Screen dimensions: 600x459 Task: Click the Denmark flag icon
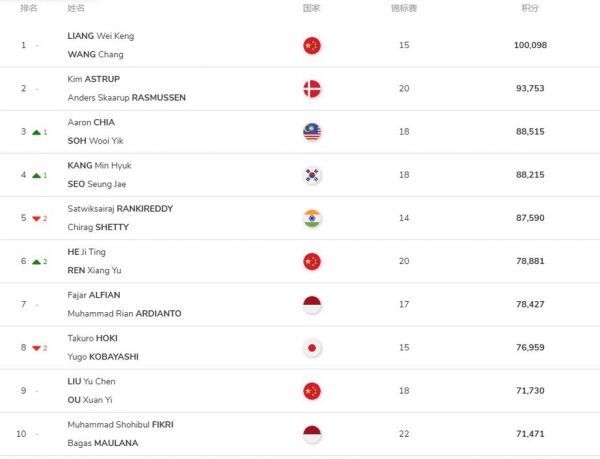pyautogui.click(x=312, y=89)
